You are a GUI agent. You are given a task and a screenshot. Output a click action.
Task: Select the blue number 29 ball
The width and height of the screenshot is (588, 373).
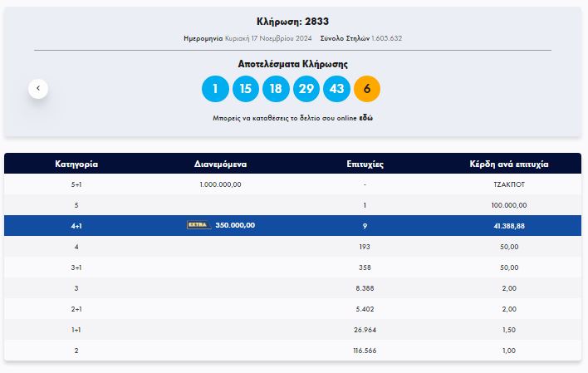[306, 89]
